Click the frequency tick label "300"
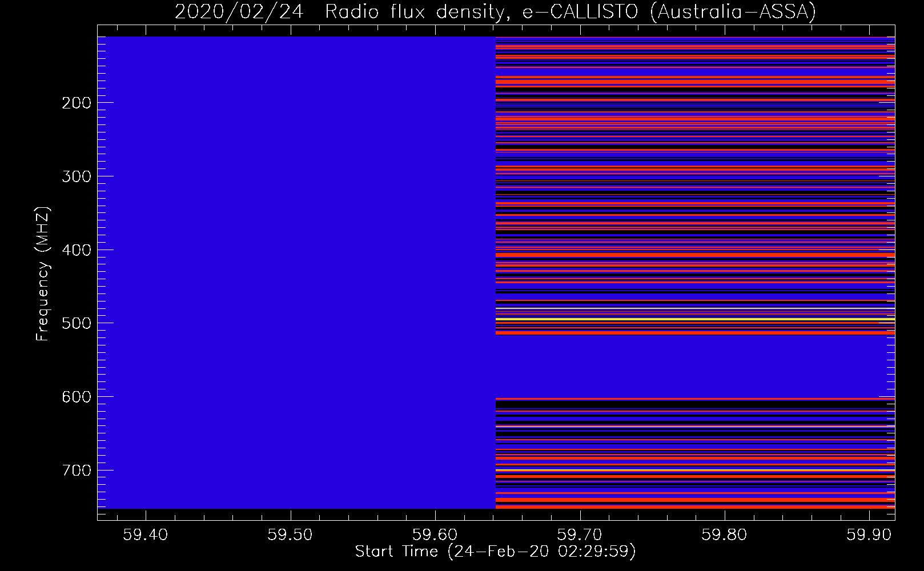The width and height of the screenshot is (924, 571). coord(77,176)
